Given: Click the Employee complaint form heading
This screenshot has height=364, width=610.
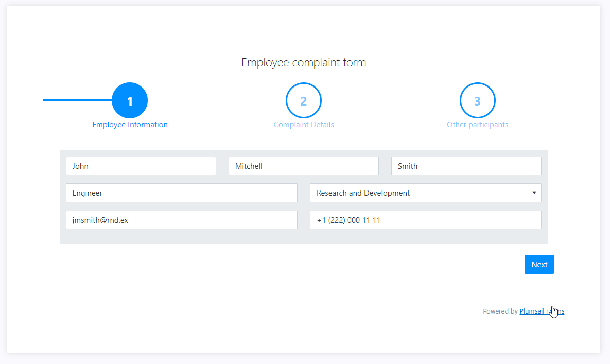Looking at the screenshot, I should 303,62.
